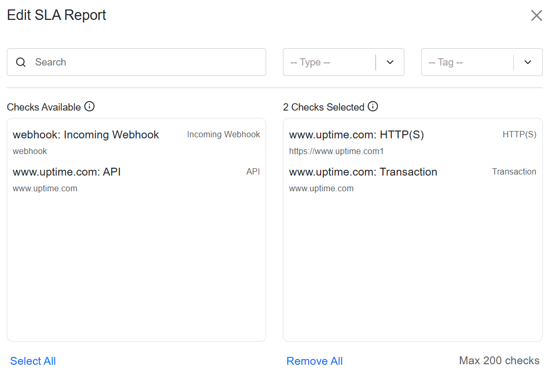Click the API type label
Screen dimensions: 549x392
click(x=253, y=171)
